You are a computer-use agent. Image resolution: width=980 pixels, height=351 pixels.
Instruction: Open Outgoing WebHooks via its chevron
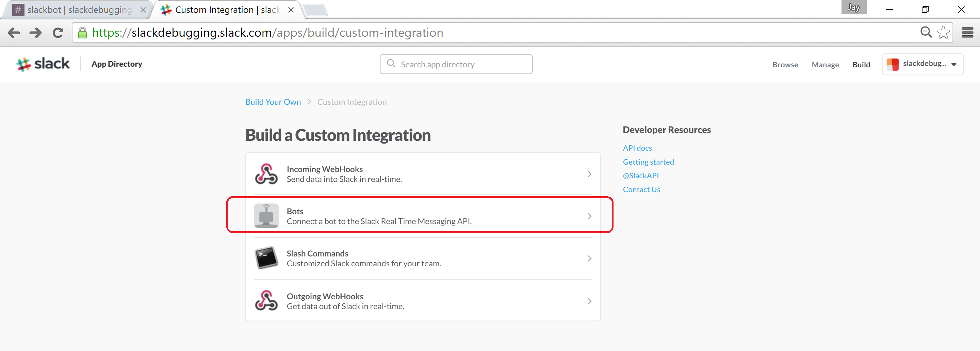coord(589,301)
